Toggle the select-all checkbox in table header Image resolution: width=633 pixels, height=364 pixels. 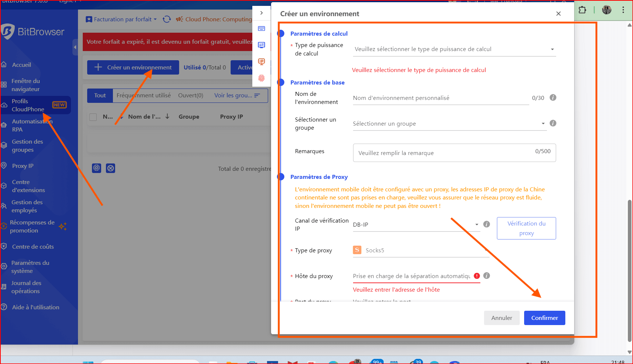93,117
